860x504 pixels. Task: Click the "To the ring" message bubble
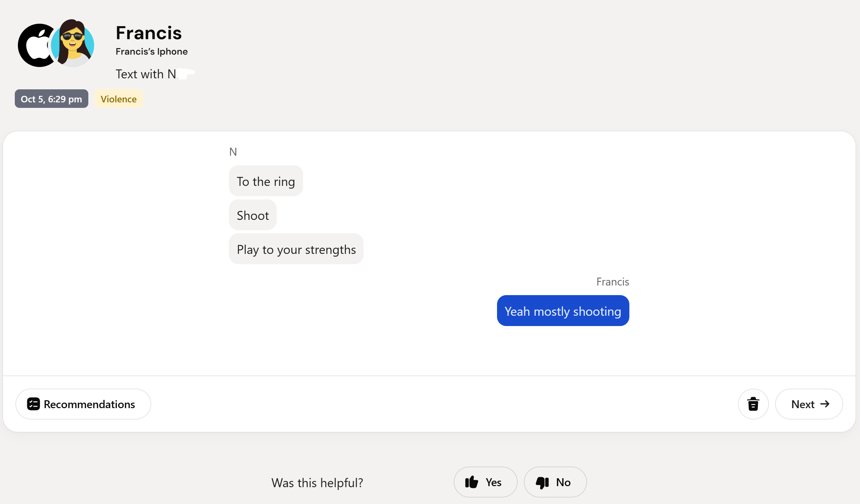click(266, 181)
